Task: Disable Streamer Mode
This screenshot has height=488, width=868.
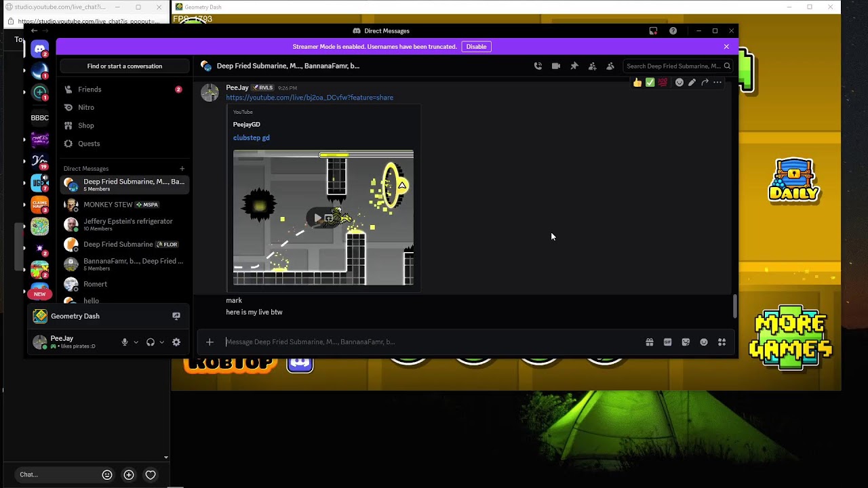Action: pyautogui.click(x=476, y=47)
